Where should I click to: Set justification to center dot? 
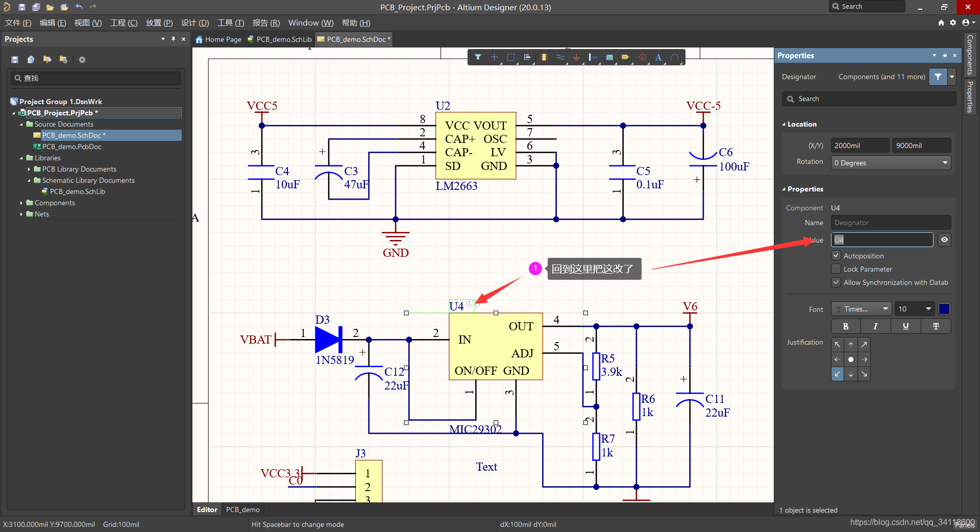click(x=851, y=359)
